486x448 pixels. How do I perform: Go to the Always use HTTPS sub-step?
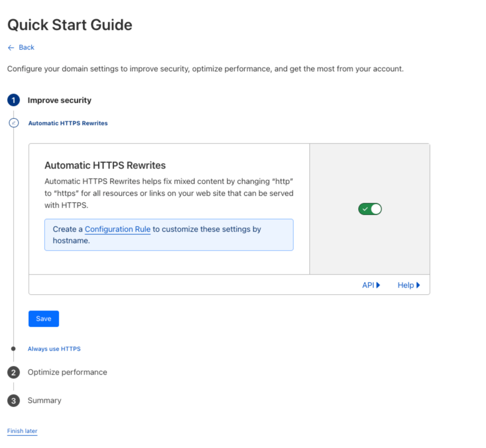54,349
